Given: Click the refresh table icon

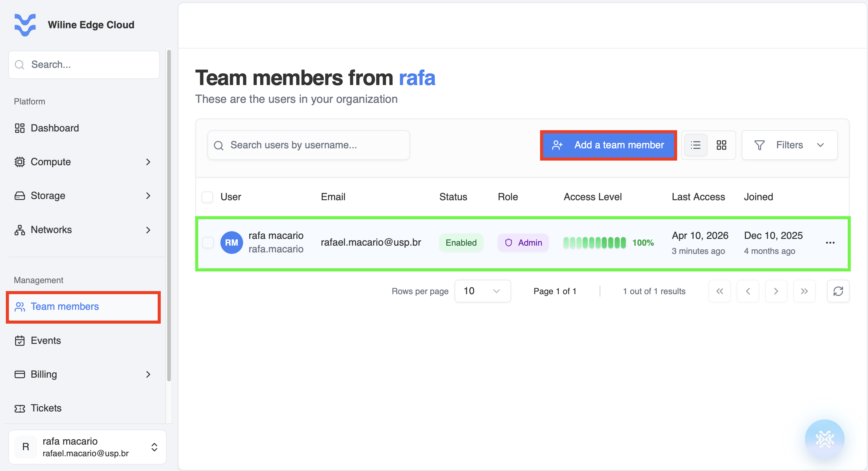Looking at the screenshot, I should tap(838, 291).
